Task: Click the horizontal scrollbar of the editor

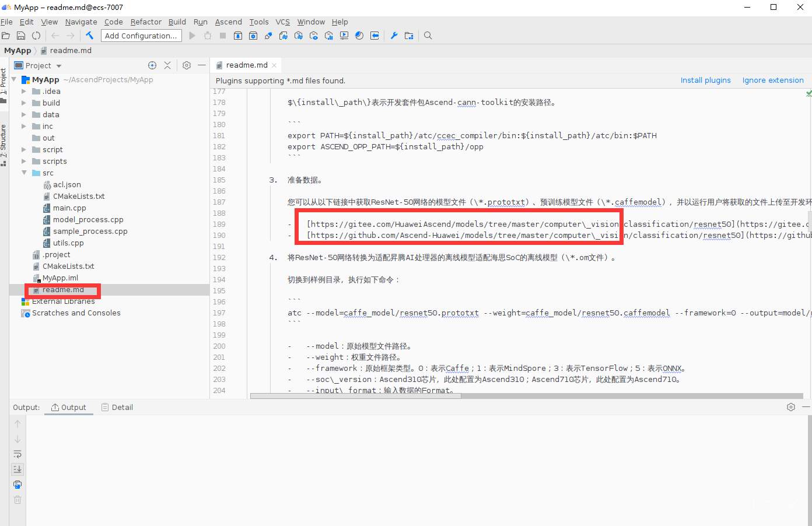Action: pos(355,395)
